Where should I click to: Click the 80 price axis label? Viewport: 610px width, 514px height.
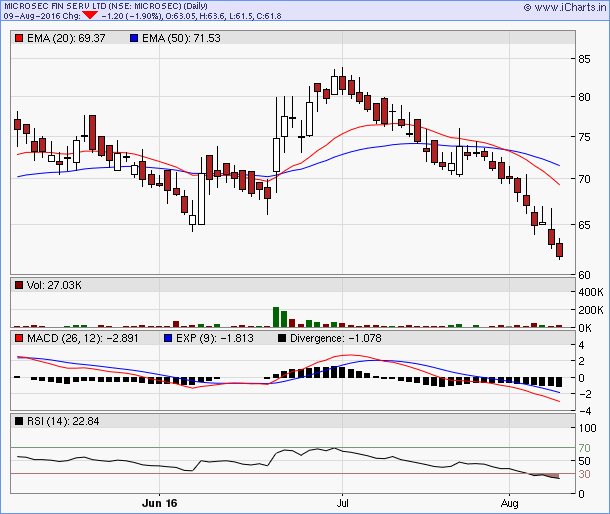[584, 97]
